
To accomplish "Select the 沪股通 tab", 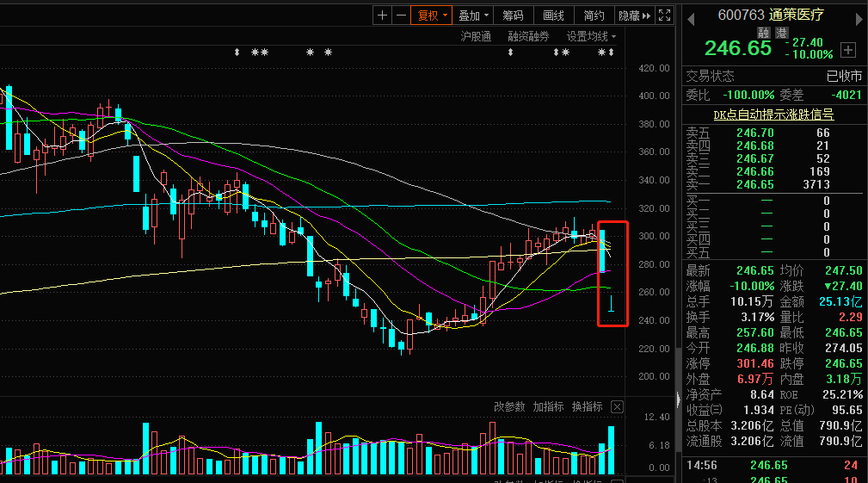I will (x=476, y=36).
